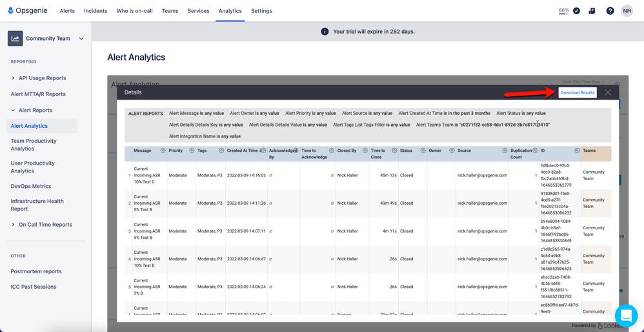Open Alert MTTA/R Reports

(x=38, y=94)
